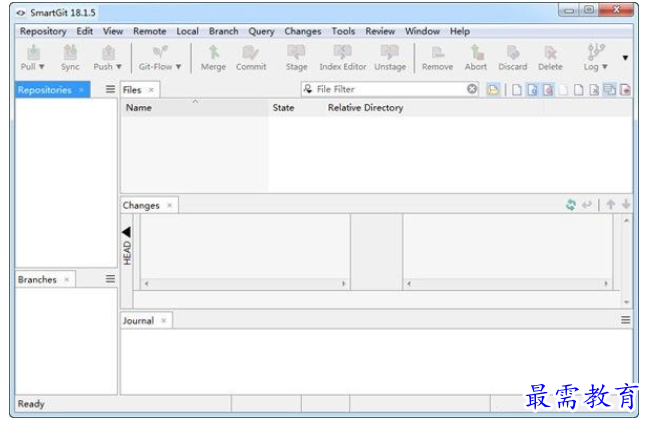Open the Tools menu
The width and height of the screenshot is (647, 428).
[x=343, y=31]
